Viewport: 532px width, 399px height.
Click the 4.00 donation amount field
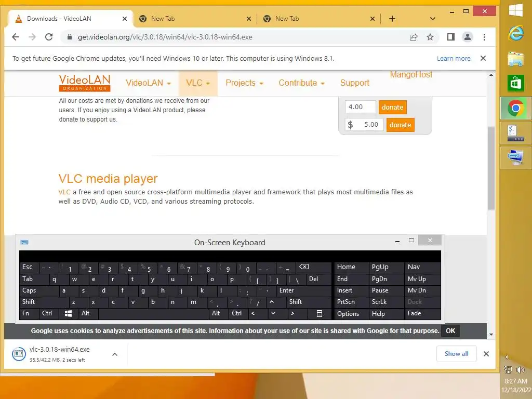tap(361, 107)
